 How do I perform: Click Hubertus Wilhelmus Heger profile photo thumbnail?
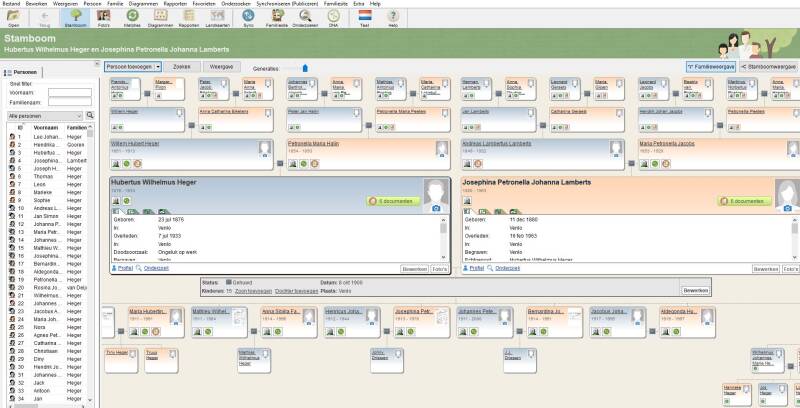(436, 195)
